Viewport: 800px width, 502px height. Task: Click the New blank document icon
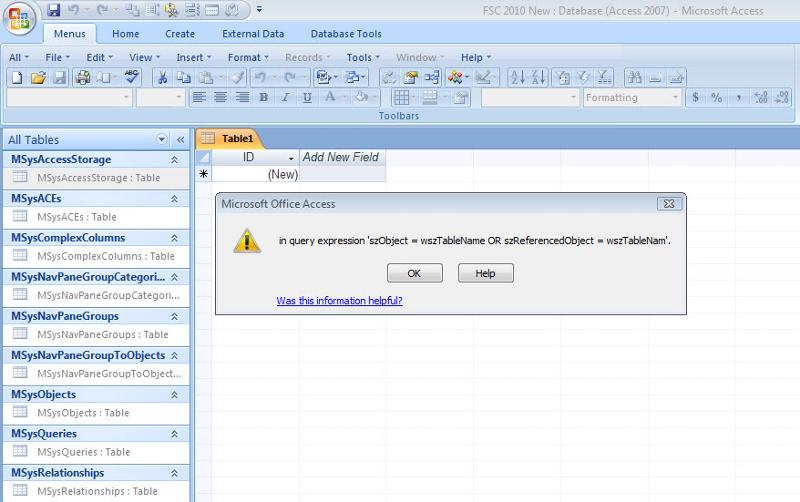(17, 78)
